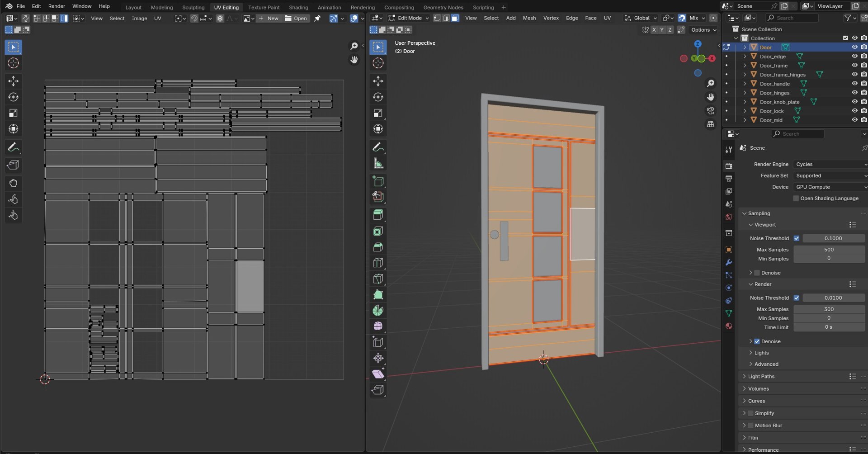Toggle camera view in 3D viewport
868x454 pixels.
(x=711, y=111)
